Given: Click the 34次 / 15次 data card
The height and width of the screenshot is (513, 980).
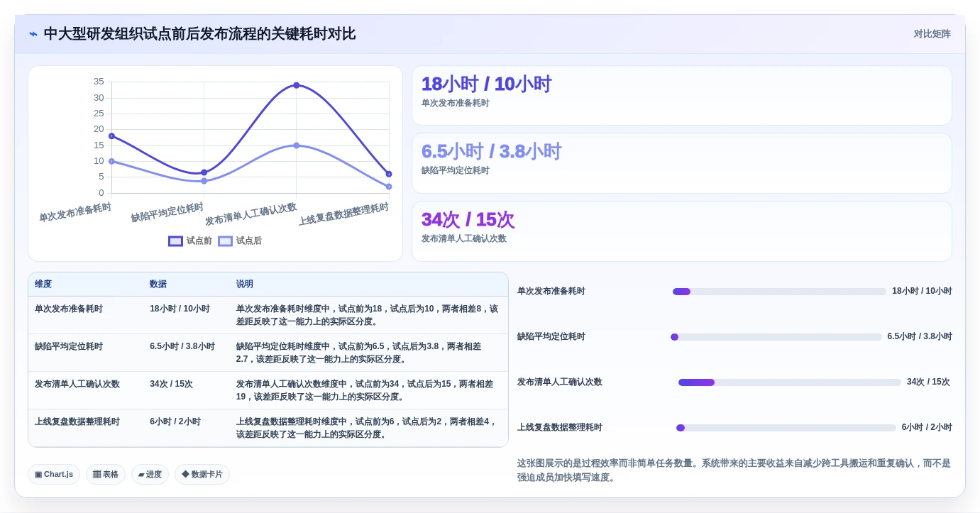Looking at the screenshot, I should [x=681, y=231].
